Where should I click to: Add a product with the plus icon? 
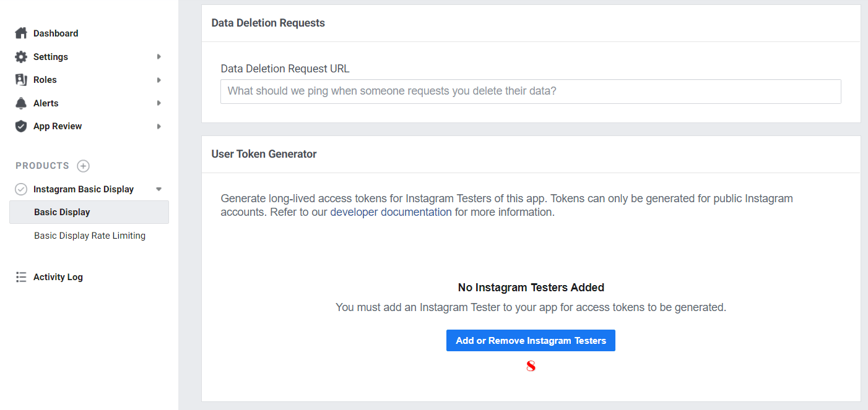[x=83, y=166]
